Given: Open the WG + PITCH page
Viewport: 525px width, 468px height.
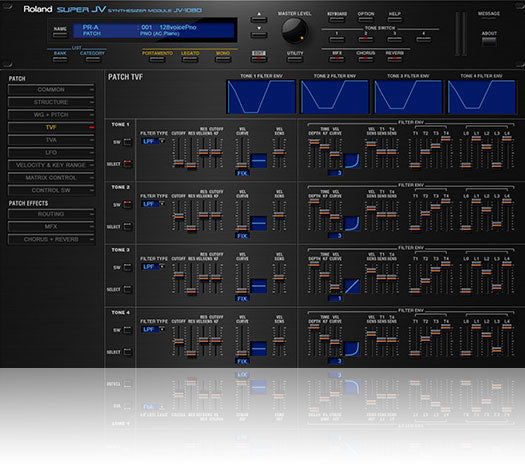Looking at the screenshot, I should coord(51,115).
